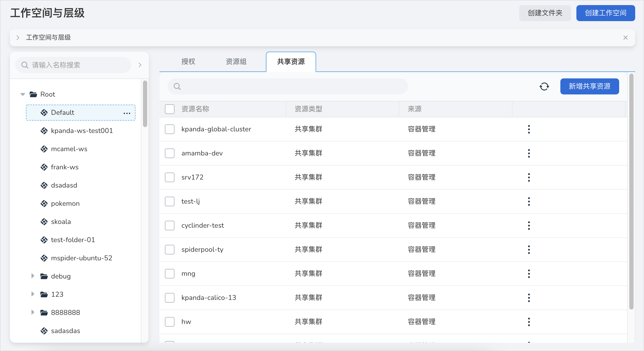This screenshot has width=644, height=351.
Task: Click the workspace icon of sadasdas
Action: coord(44,331)
